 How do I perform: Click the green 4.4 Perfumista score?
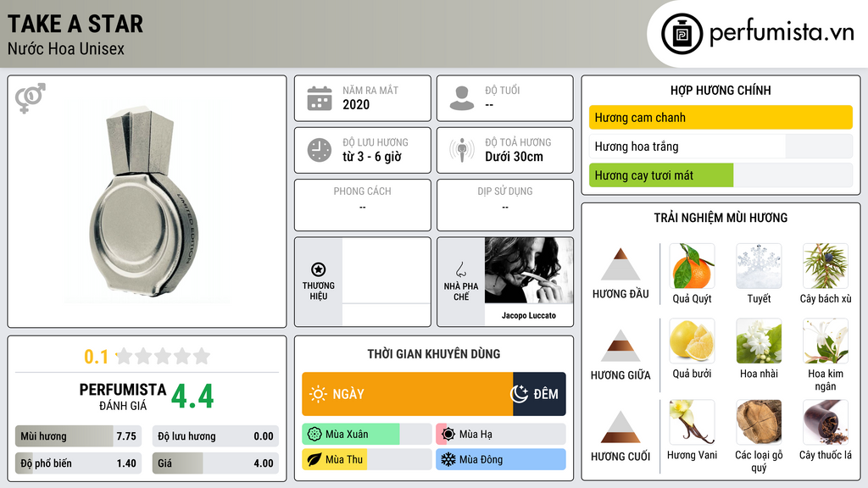click(192, 396)
